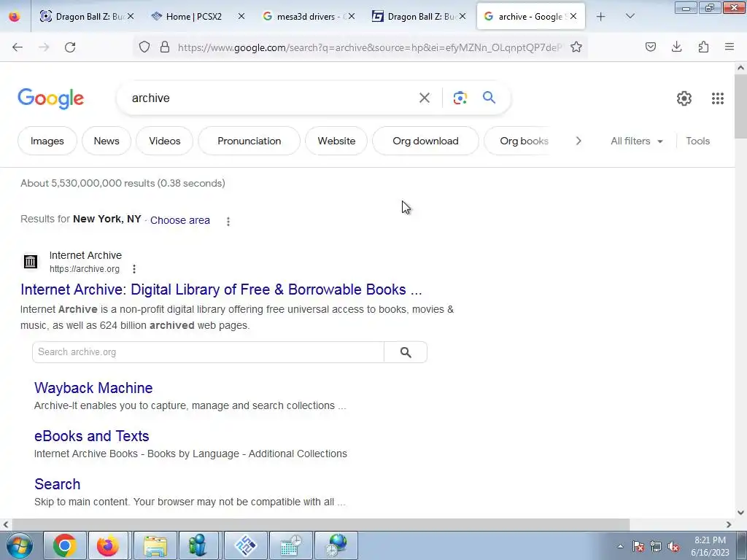Click the browser address bar URL

(369, 47)
